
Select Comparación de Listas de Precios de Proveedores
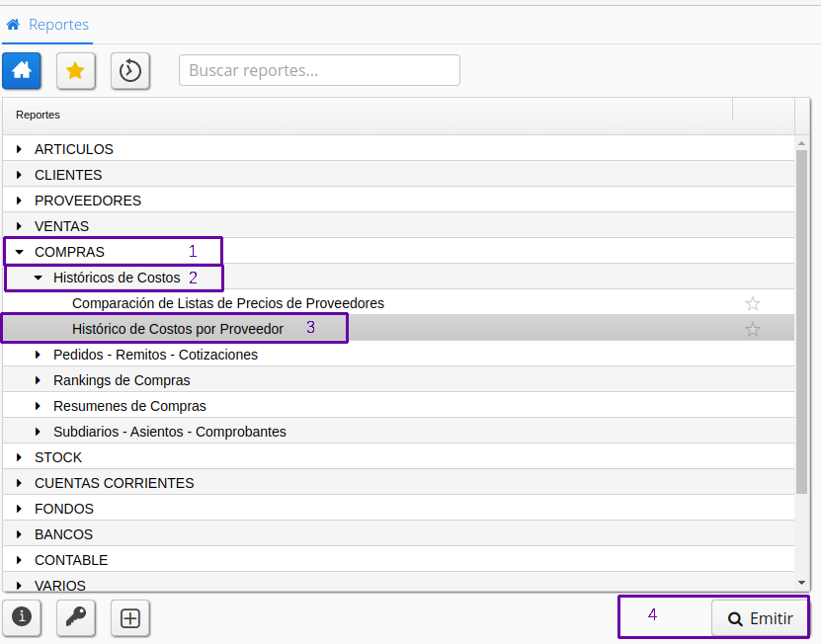[x=228, y=303]
